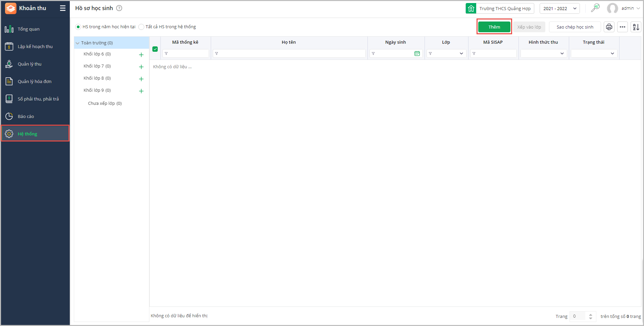Image resolution: width=644 pixels, height=326 pixels.
Task: Select Khối lớp 9 (0) tree item
Action: [97, 90]
